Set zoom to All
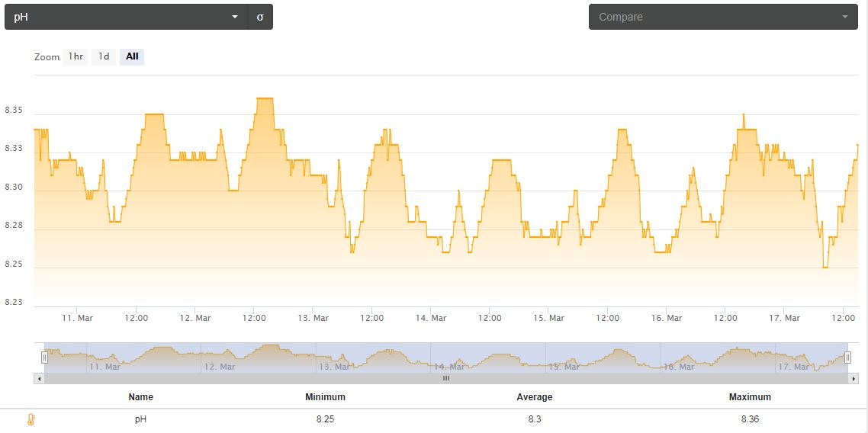Screen dimensions: 868x433 point(132,56)
